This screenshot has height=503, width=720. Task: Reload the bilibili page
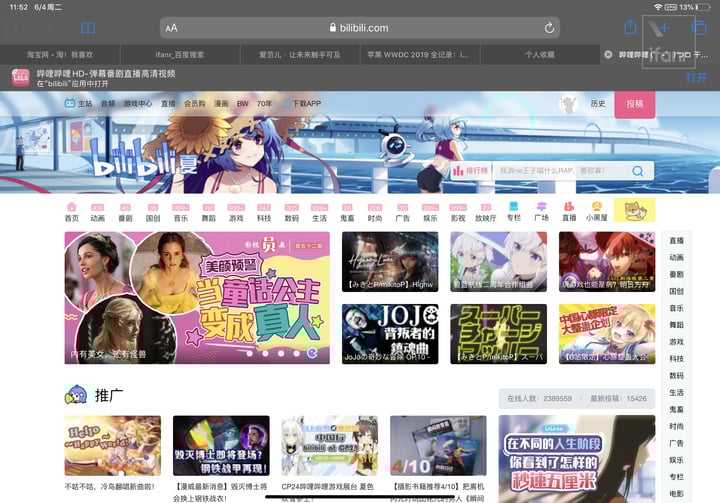(x=549, y=28)
